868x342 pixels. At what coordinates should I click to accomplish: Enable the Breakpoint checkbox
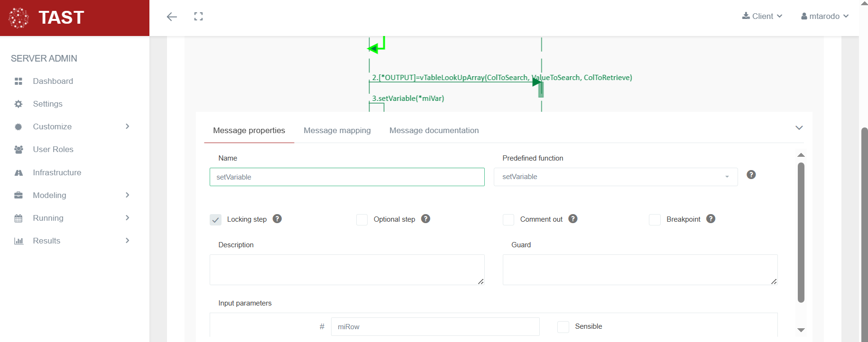point(655,220)
